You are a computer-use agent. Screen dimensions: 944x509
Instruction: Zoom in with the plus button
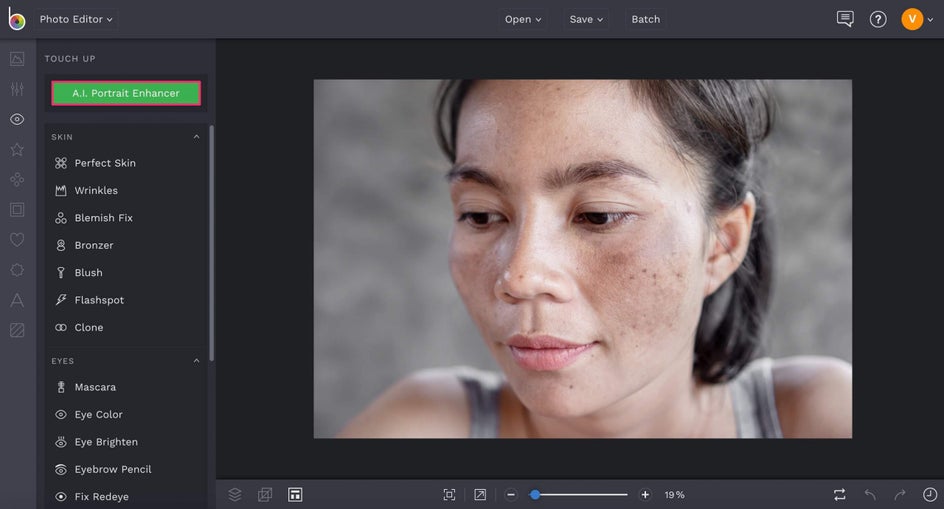(645, 494)
